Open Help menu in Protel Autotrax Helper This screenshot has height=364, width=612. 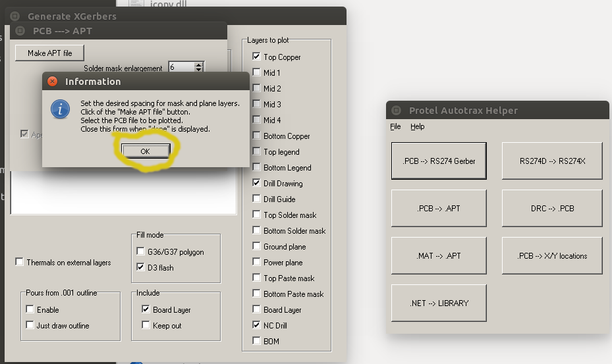pyautogui.click(x=417, y=126)
